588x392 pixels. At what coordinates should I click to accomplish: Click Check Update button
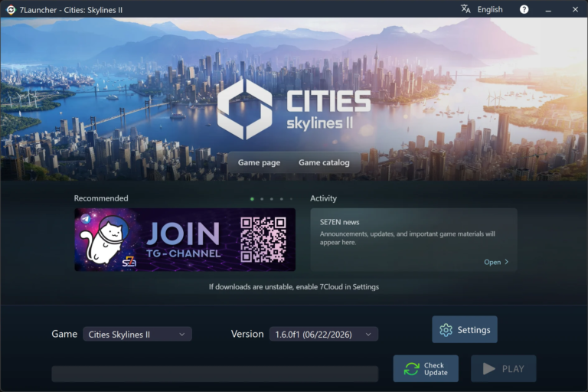pos(426,369)
